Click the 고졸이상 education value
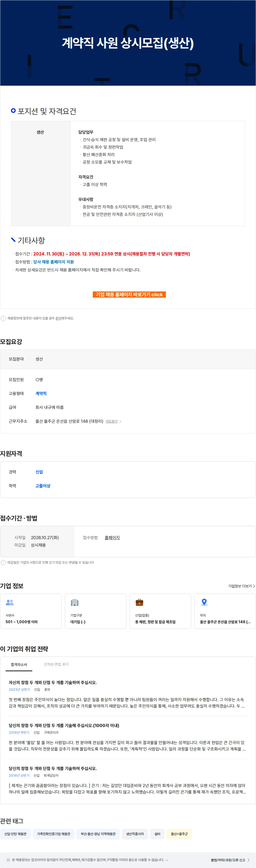This screenshot has width=256, height=868. tap(43, 486)
